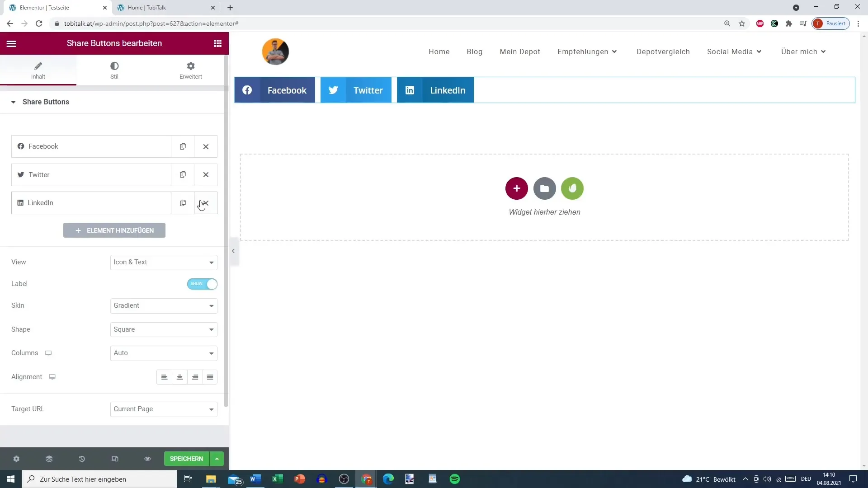
Task: Open the widgets grid panel
Action: [217, 43]
